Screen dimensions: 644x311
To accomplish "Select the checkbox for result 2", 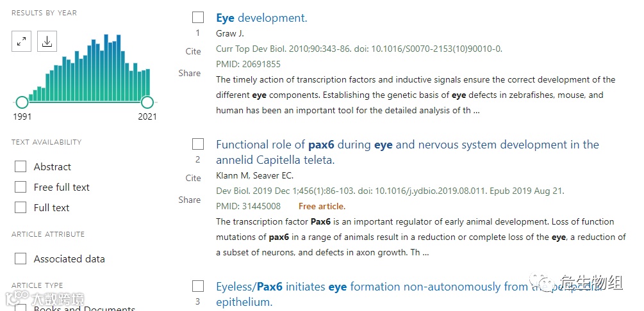I will click(x=198, y=144).
